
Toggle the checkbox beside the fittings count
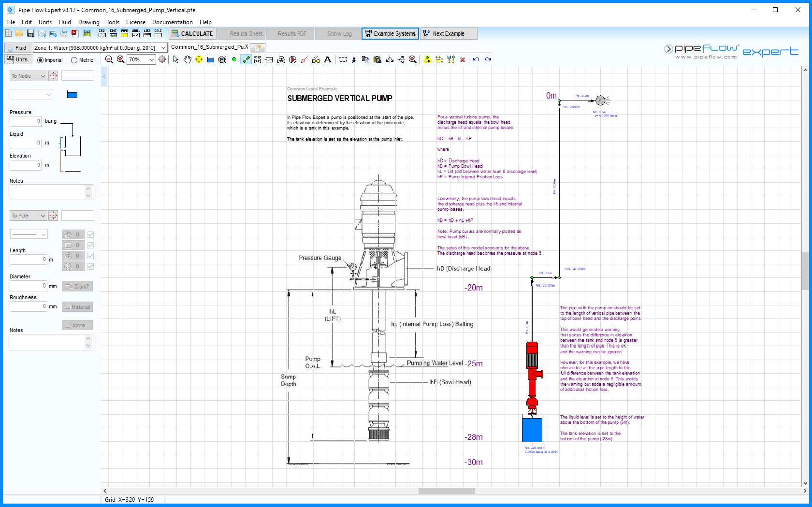pos(90,234)
